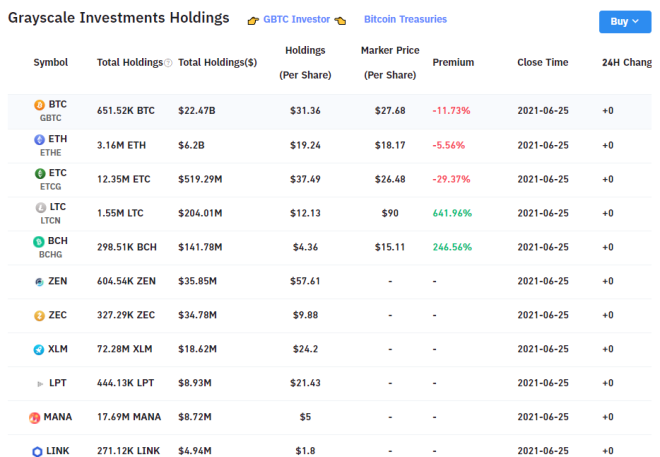The height and width of the screenshot is (457, 660).
Task: Click the Total Holdings($) column header
Action: [217, 62]
